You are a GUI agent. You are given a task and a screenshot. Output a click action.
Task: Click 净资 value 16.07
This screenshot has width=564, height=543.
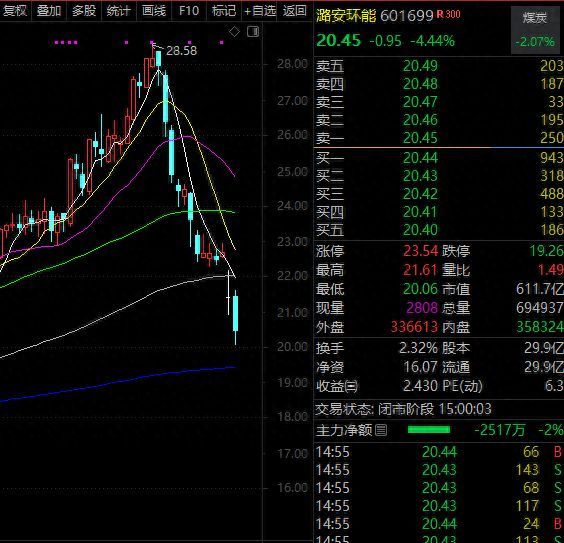pyautogui.click(x=420, y=367)
